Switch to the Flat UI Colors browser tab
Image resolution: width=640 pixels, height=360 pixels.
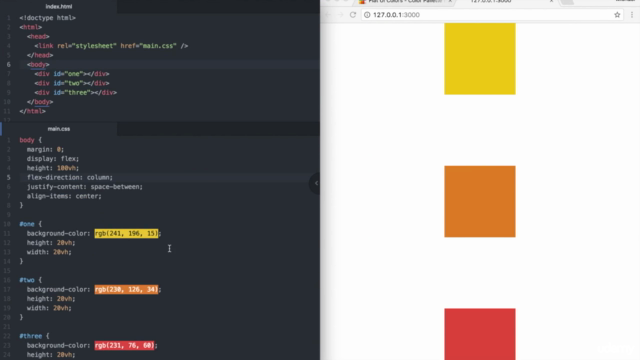pos(405,2)
